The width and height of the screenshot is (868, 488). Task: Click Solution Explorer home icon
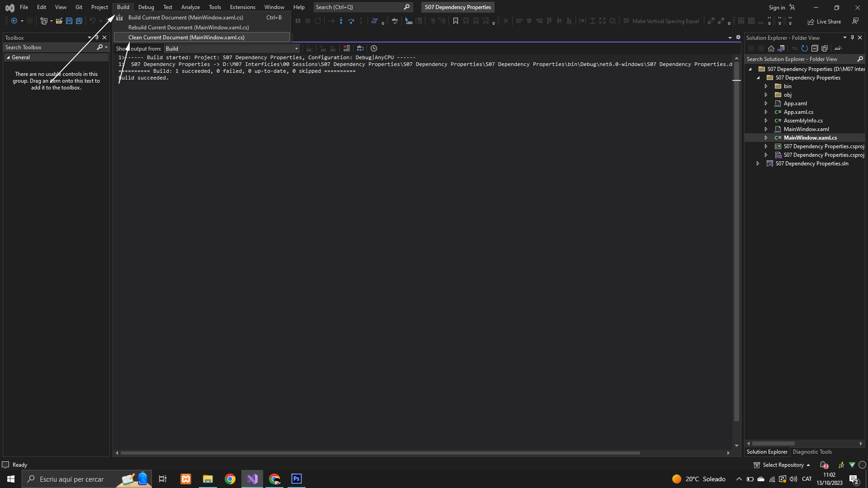771,48
